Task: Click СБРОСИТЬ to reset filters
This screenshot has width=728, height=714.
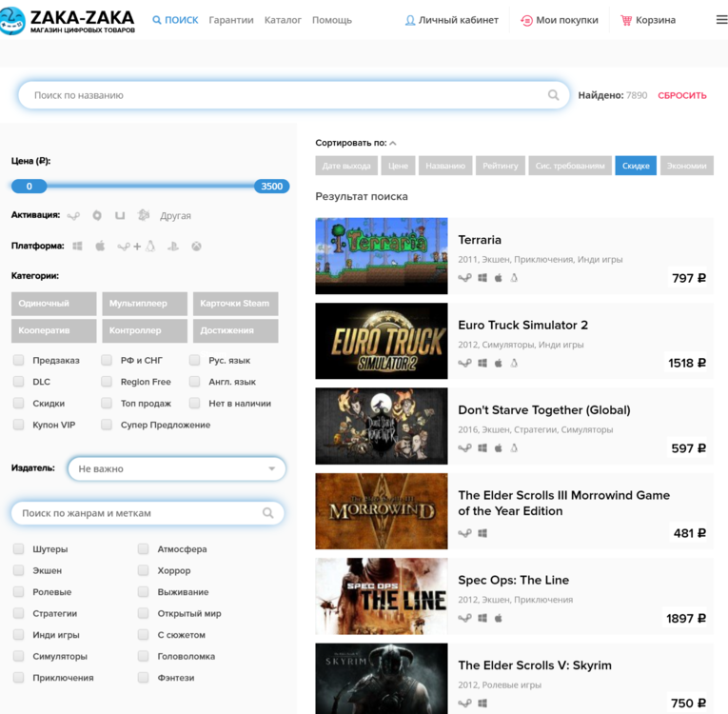Action: tap(682, 95)
